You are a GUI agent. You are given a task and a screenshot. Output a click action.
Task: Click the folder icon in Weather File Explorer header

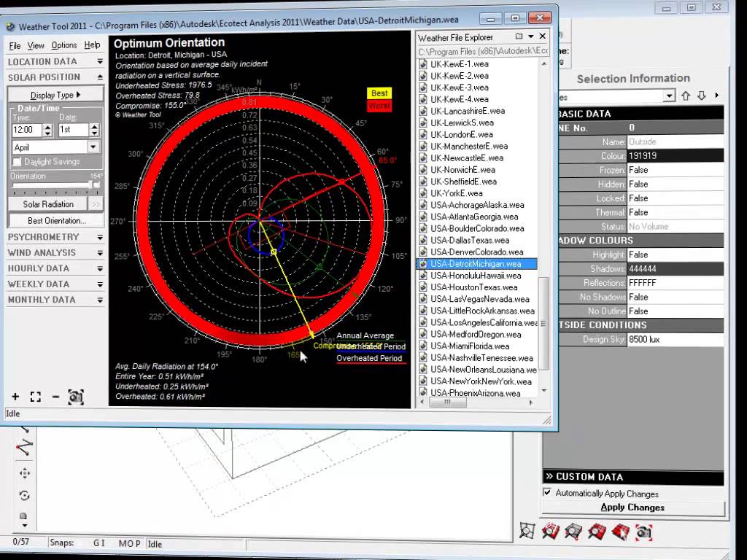pyautogui.click(x=519, y=36)
